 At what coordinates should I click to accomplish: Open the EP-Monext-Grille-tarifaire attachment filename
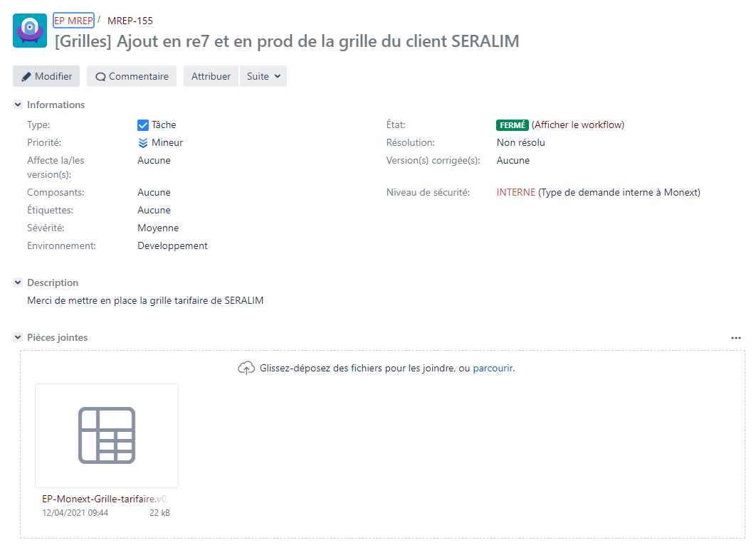[x=104, y=499]
